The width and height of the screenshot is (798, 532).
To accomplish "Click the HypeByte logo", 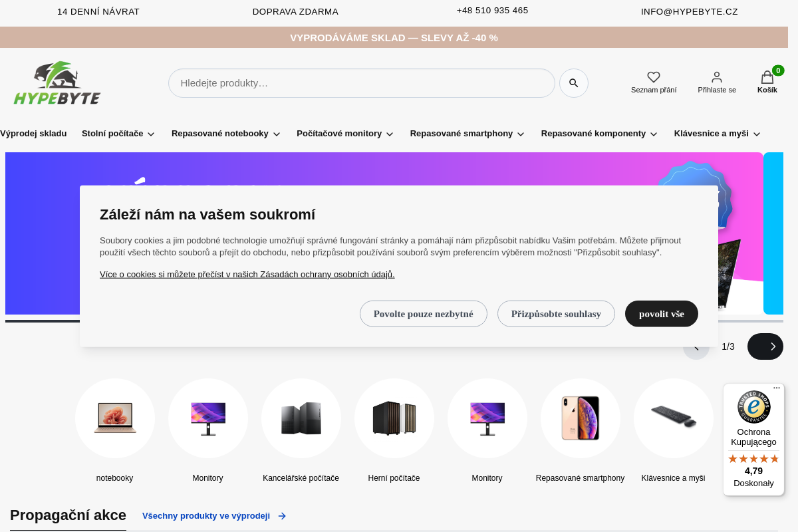I will tap(57, 83).
